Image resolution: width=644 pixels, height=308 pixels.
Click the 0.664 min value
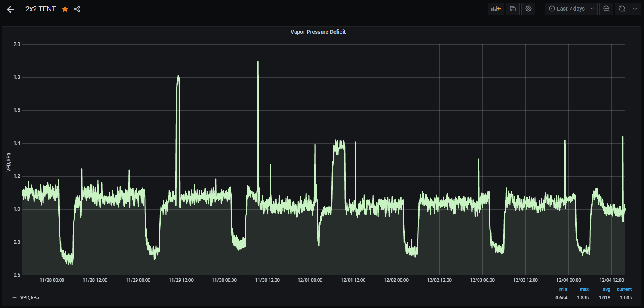[x=561, y=298]
